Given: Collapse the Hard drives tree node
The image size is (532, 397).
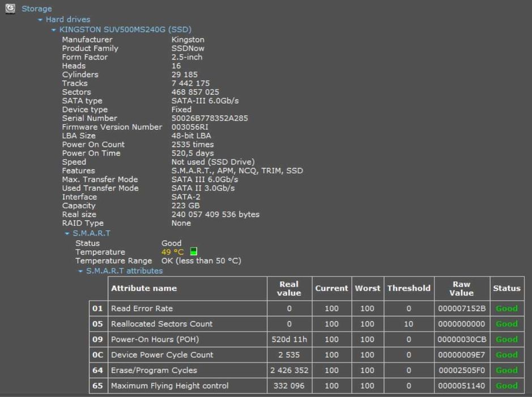Looking at the screenshot, I should point(40,20).
